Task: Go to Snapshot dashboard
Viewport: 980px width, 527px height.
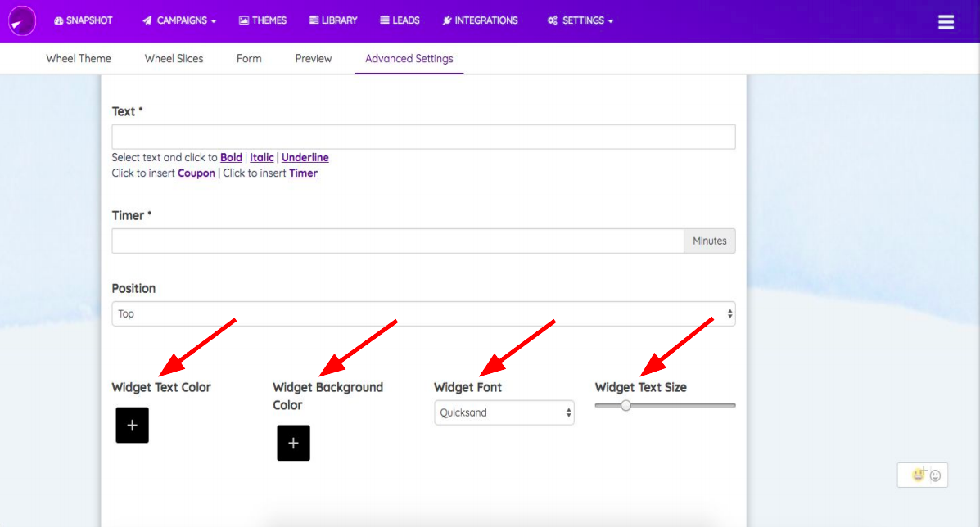Action: click(x=84, y=20)
